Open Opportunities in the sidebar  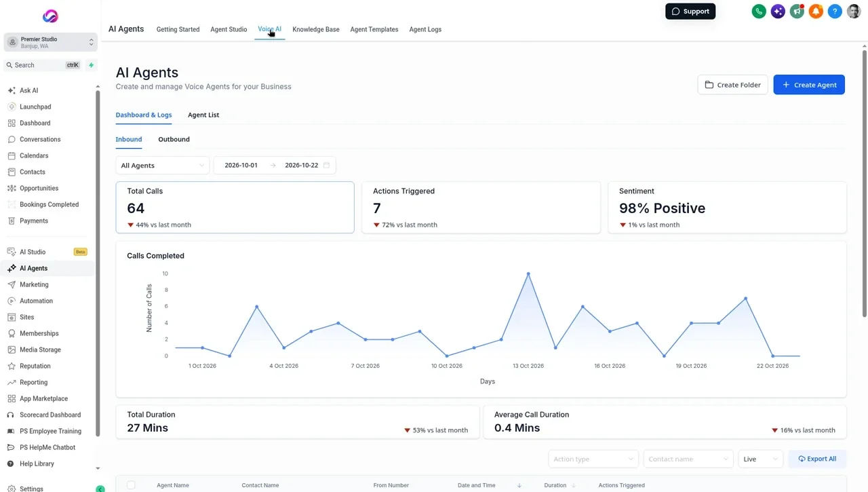click(39, 188)
